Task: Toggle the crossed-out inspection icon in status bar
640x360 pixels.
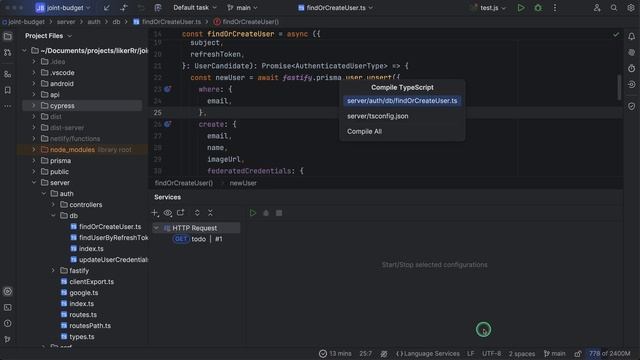Action: [x=384, y=353]
